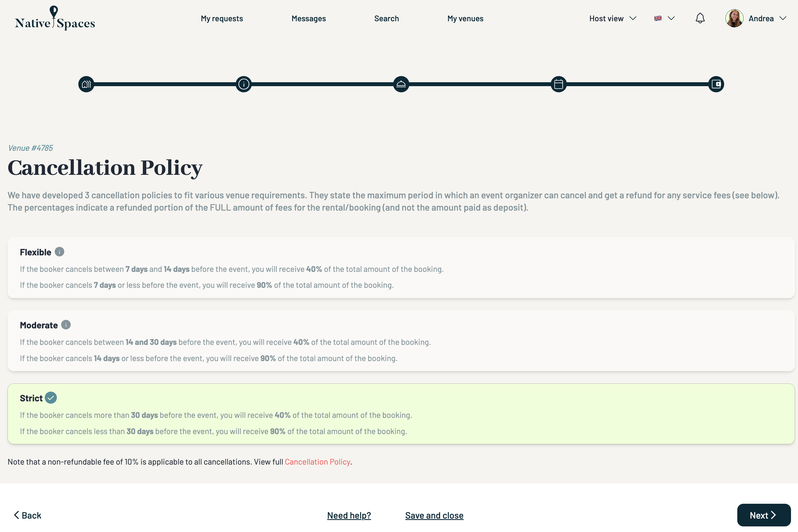Go to the info step icon
Image resolution: width=798 pixels, height=532 pixels.
[x=244, y=84]
